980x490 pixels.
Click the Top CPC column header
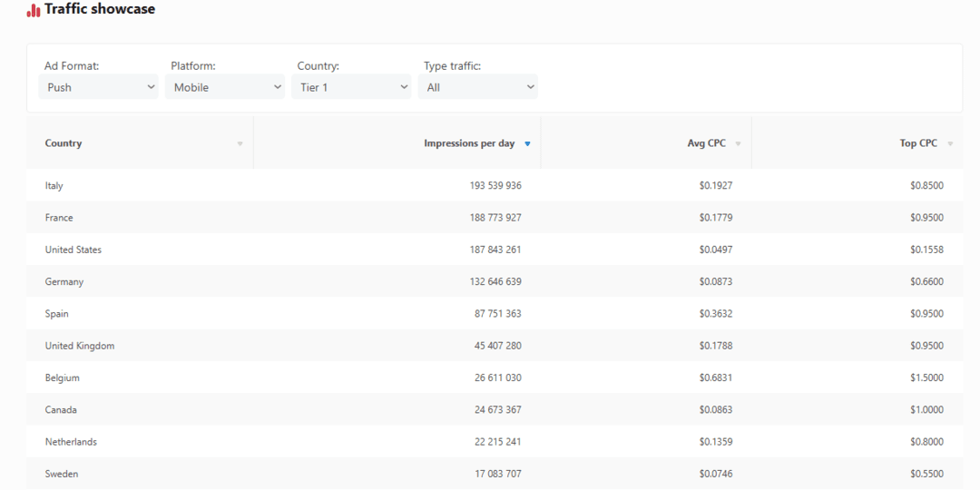[918, 143]
